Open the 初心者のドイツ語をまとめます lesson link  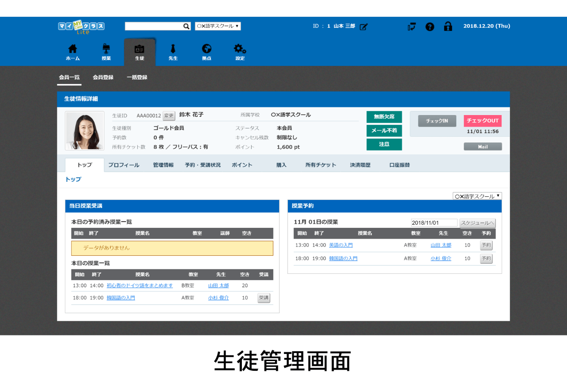140,286
